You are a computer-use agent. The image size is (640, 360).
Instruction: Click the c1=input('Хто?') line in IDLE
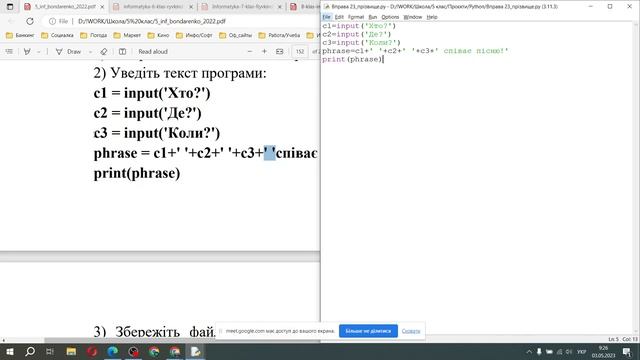pyautogui.click(x=359, y=26)
